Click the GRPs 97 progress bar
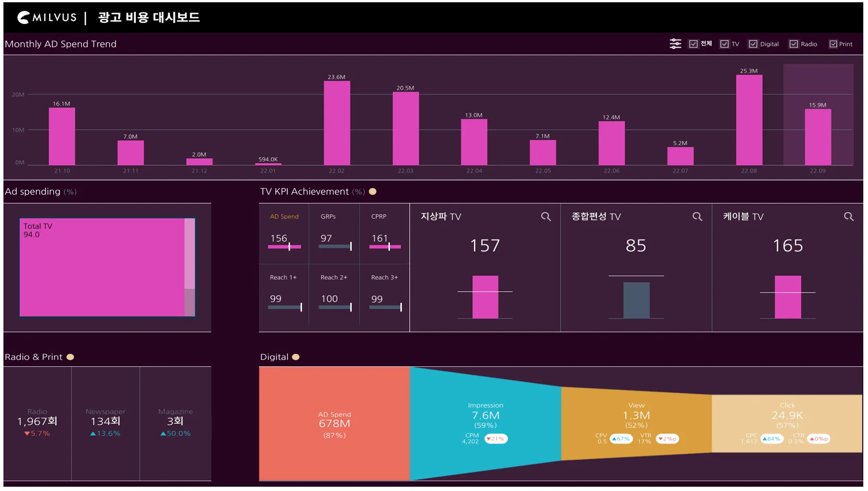Viewport: 868px width, 491px height. pos(335,246)
